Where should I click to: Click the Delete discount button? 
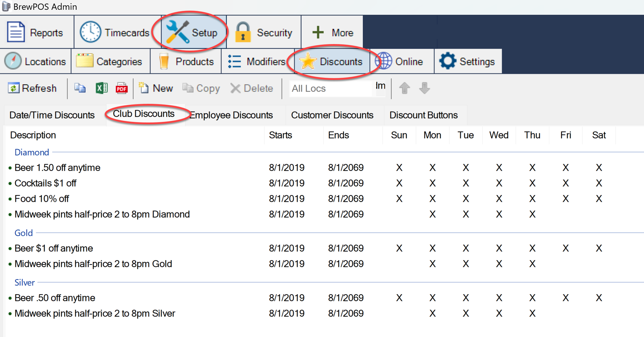click(x=252, y=88)
